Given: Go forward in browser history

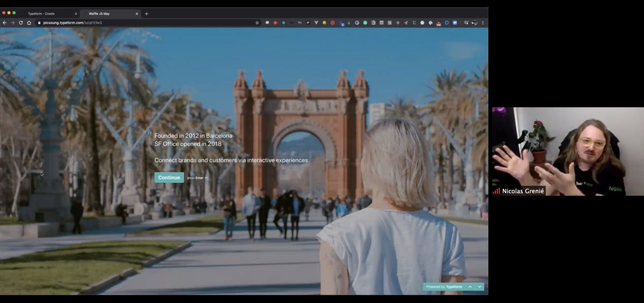Looking at the screenshot, I should pyautogui.click(x=13, y=23).
